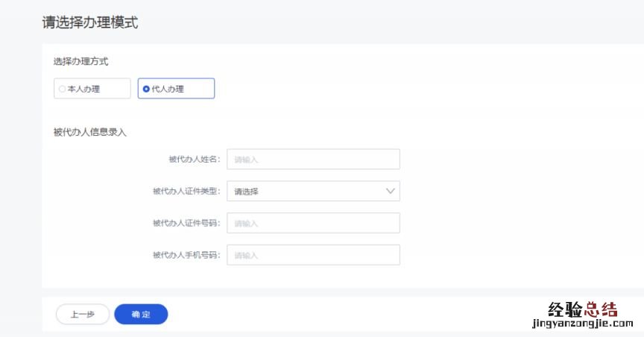This screenshot has height=337, width=644.
Task: Click the 本人办理 option label text
Action: pos(84,89)
